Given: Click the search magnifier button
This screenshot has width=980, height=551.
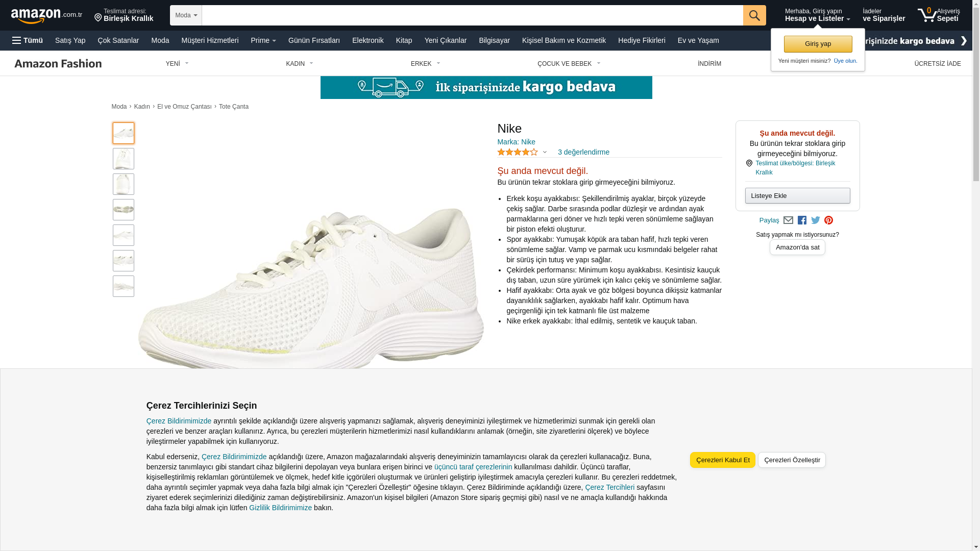Looking at the screenshot, I should pos(754,15).
